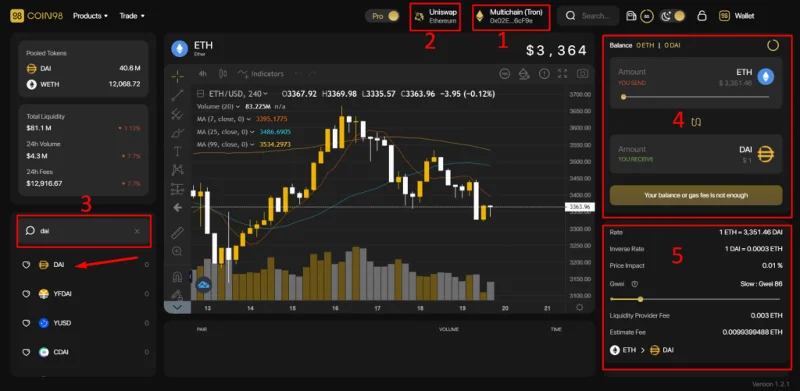Viewport: 800px width, 391px height.
Task: Clear the dai search text
Action: pyautogui.click(x=137, y=231)
